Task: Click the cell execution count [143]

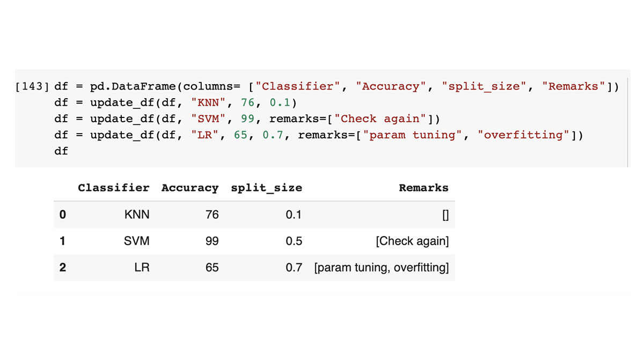Action: click(x=33, y=87)
